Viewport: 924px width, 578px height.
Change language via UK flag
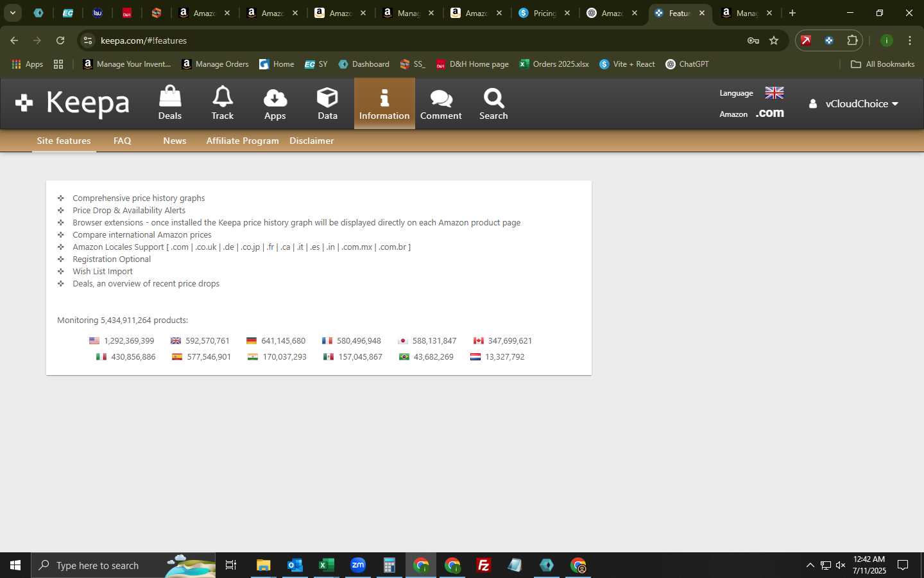774,92
